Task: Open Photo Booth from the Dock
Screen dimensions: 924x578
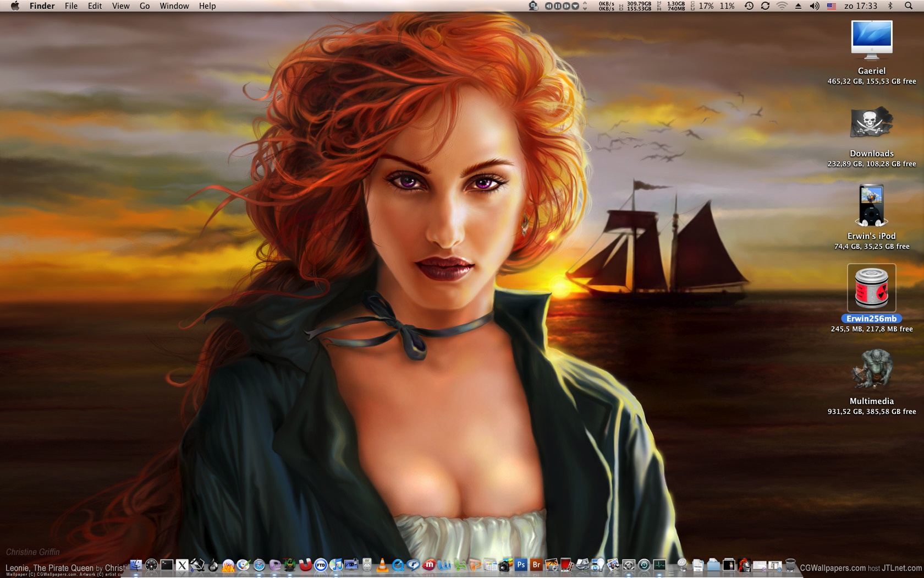Action: 567,565
